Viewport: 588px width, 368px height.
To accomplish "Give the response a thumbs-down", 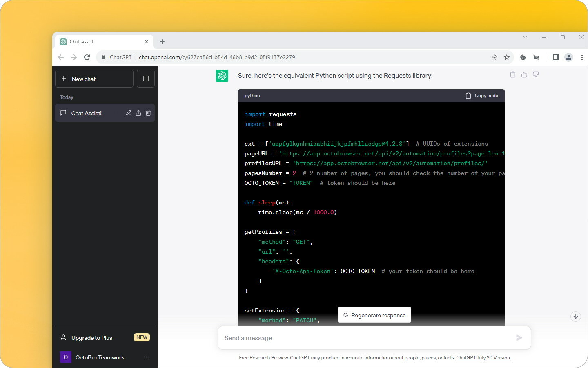I will pyautogui.click(x=536, y=74).
